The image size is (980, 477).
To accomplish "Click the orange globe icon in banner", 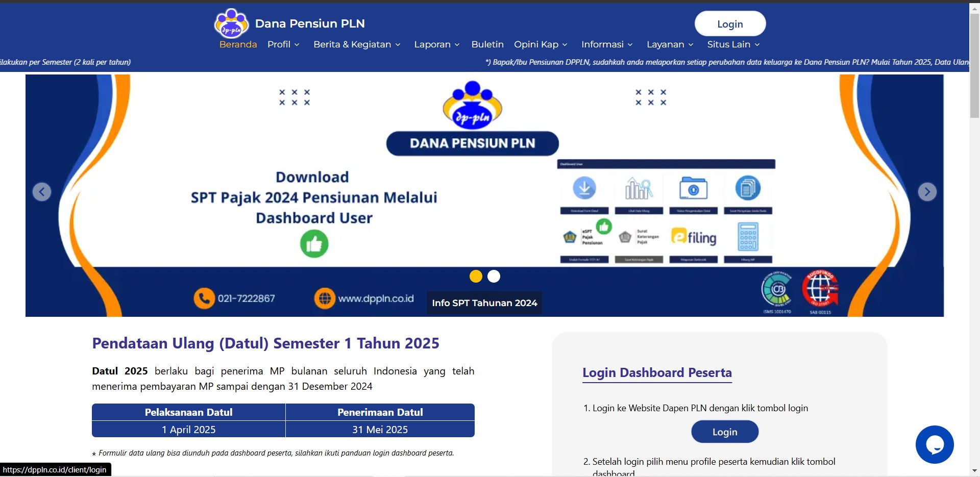I will pyautogui.click(x=325, y=298).
